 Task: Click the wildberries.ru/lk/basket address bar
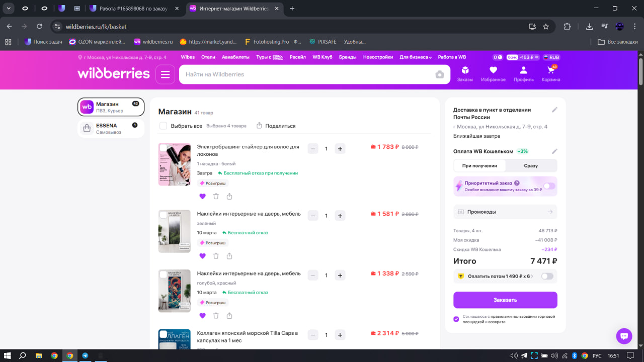pos(292,27)
